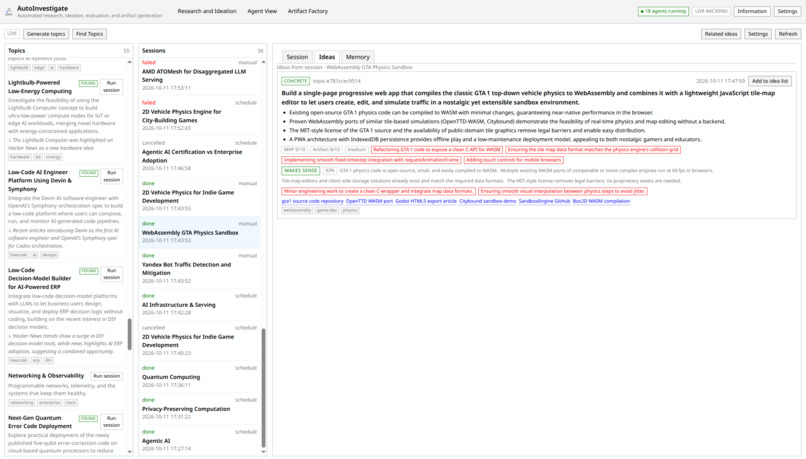Click the LIVE badge near Generate topics
Screen dimensions: 806x459
click(x=12, y=33)
